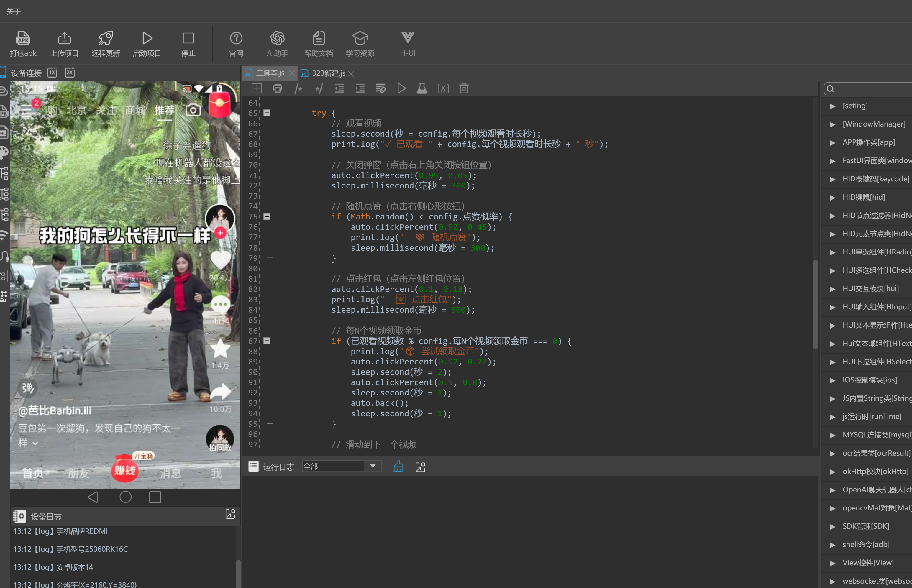Expand SDK管理[SDK] node
Viewport: 912px width, 588px height.
(832, 527)
